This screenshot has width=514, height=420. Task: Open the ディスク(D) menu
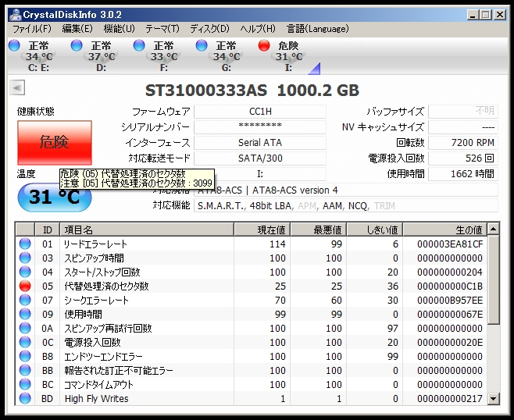pyautogui.click(x=209, y=29)
